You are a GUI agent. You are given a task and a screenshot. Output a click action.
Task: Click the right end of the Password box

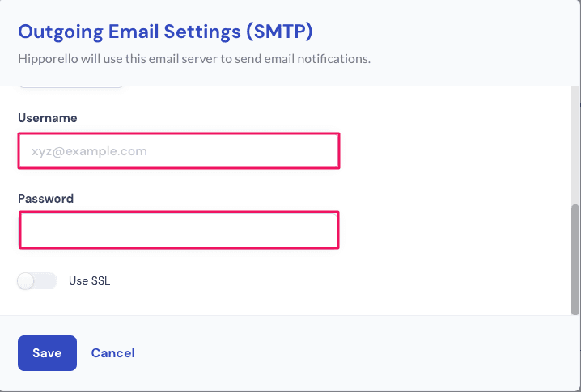[329, 230]
